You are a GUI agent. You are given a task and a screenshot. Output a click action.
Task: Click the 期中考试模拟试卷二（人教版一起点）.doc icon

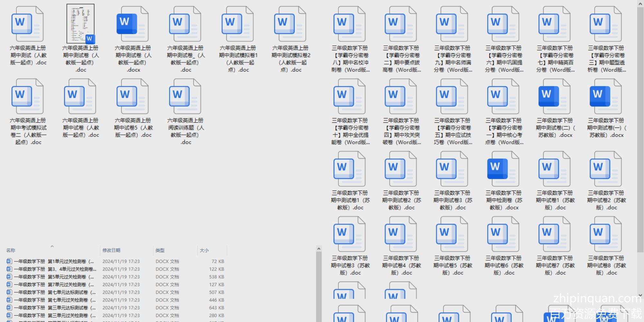pos(27,97)
